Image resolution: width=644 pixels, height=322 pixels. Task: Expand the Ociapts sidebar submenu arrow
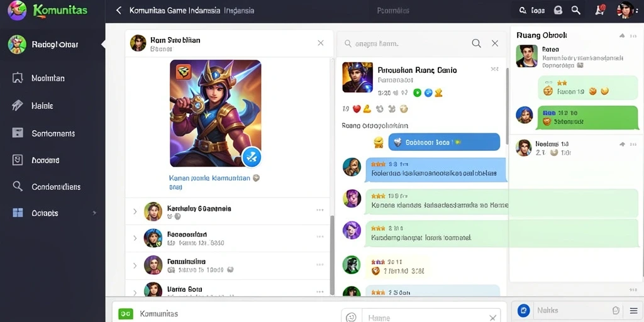coord(94,213)
